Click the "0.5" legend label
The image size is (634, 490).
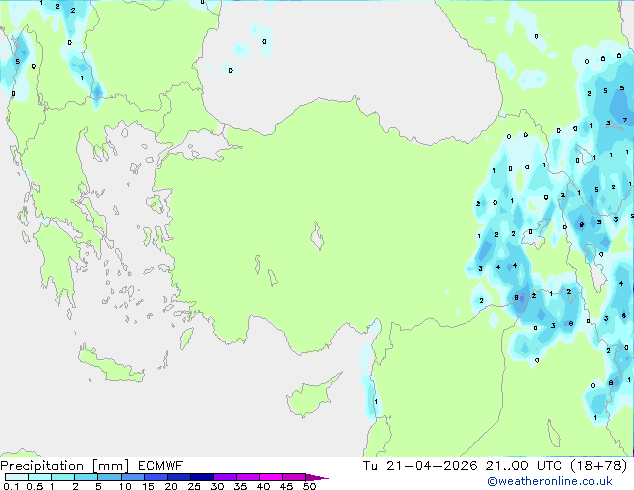[x=35, y=486]
